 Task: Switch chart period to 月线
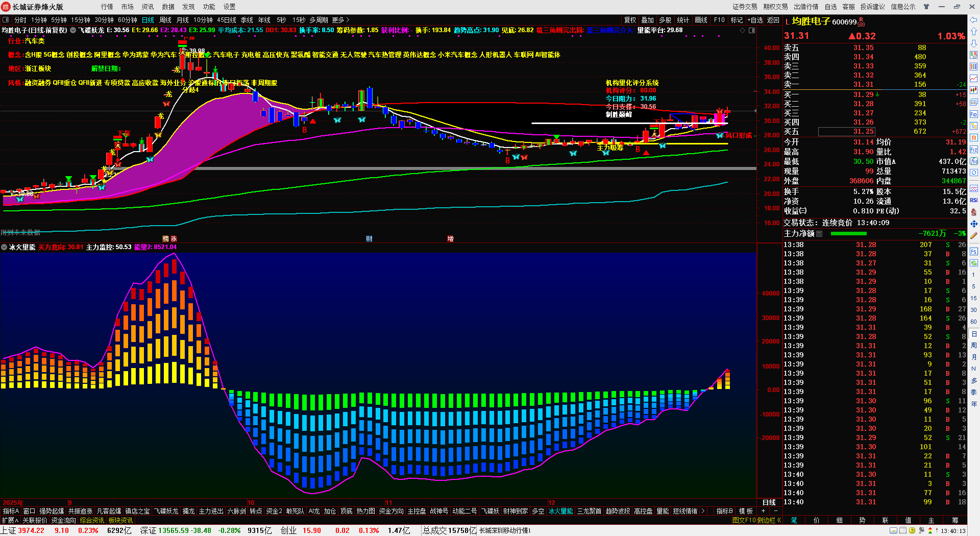coord(183,20)
